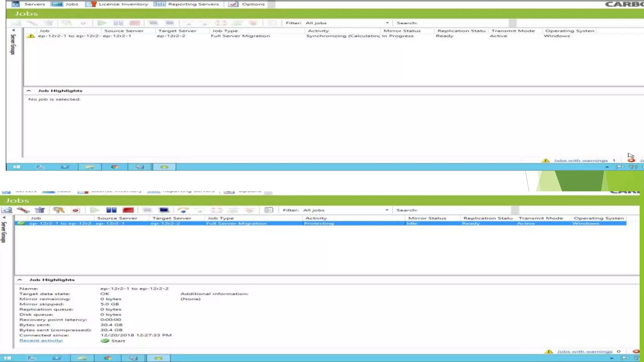Viewport: 644px width, 362px height.
Task: Open the Filter dropdown in the lower Jobs window
Action: tap(386, 210)
